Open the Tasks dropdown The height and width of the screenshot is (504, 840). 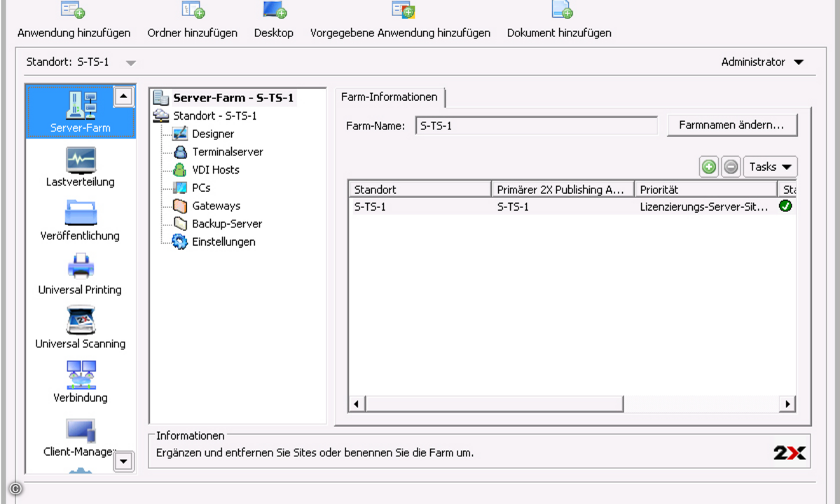point(771,167)
